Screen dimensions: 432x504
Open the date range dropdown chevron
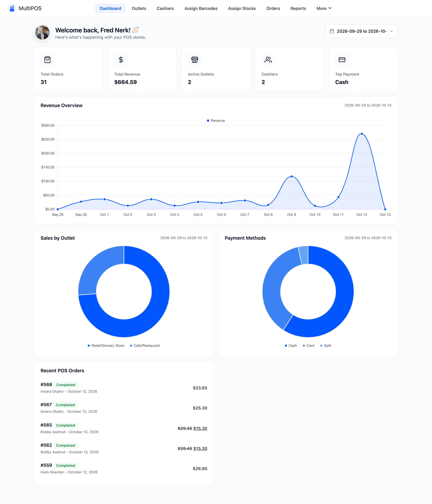(391, 31)
